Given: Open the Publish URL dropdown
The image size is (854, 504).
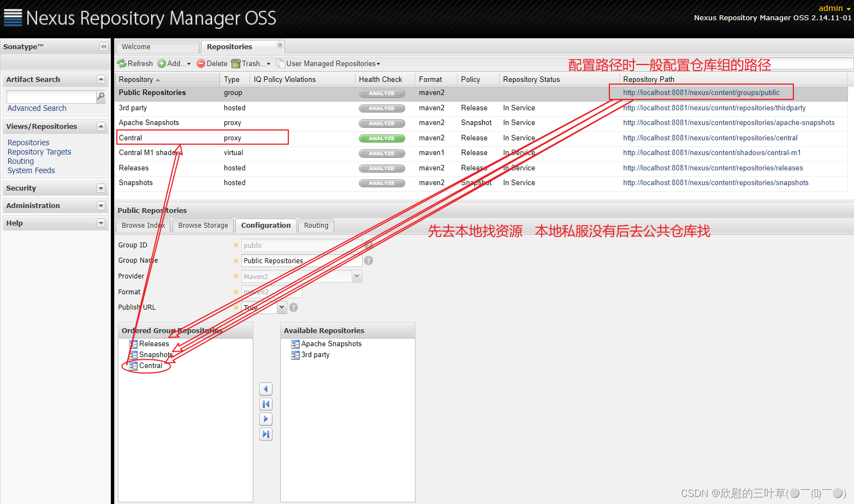Looking at the screenshot, I should (x=282, y=307).
